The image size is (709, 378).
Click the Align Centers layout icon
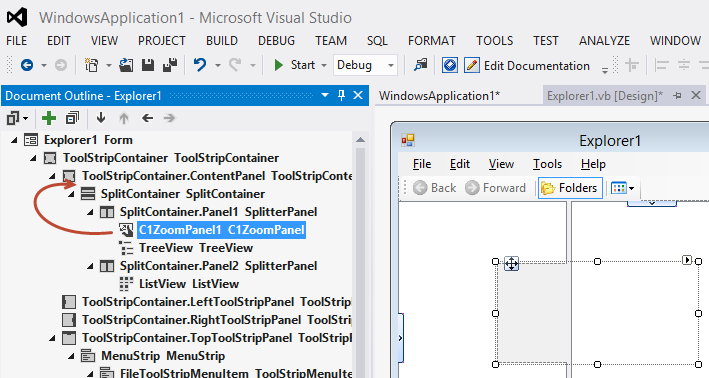684,65
